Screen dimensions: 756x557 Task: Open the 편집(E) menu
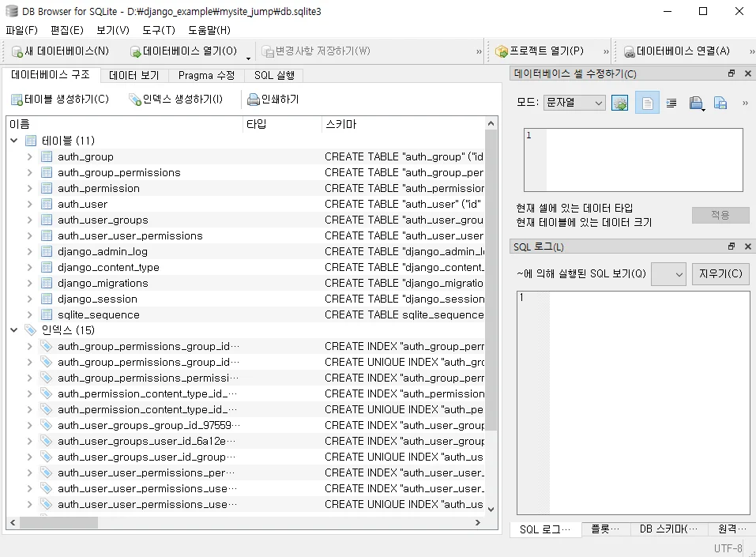(x=67, y=30)
